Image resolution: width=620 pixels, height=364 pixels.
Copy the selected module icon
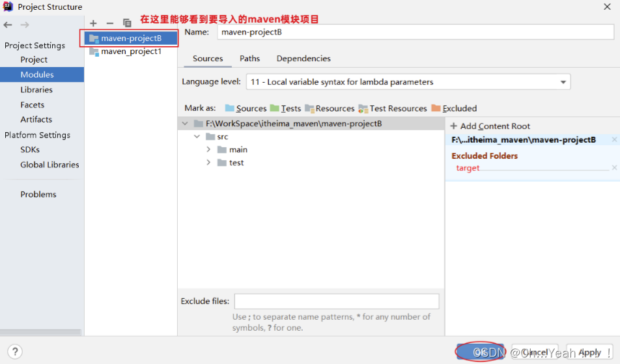(x=127, y=23)
